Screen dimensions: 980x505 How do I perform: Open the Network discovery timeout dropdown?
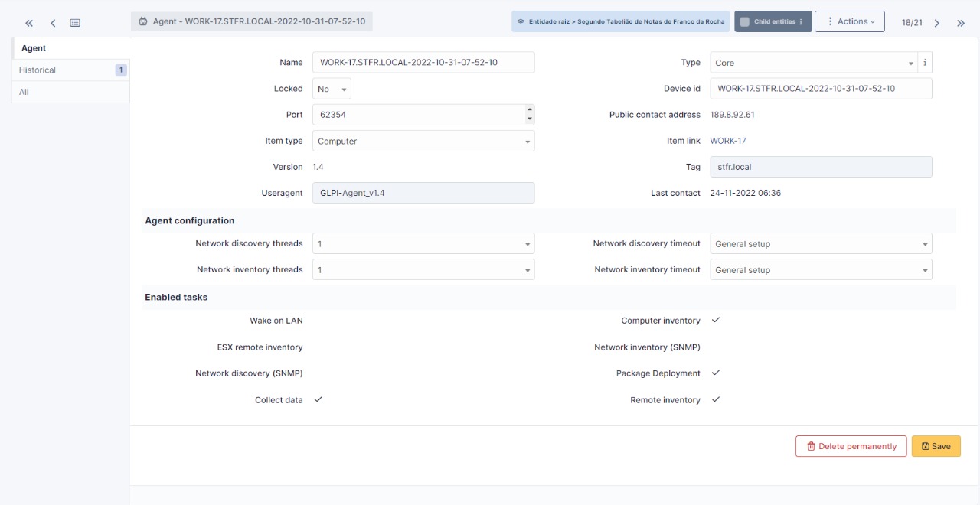[821, 243]
